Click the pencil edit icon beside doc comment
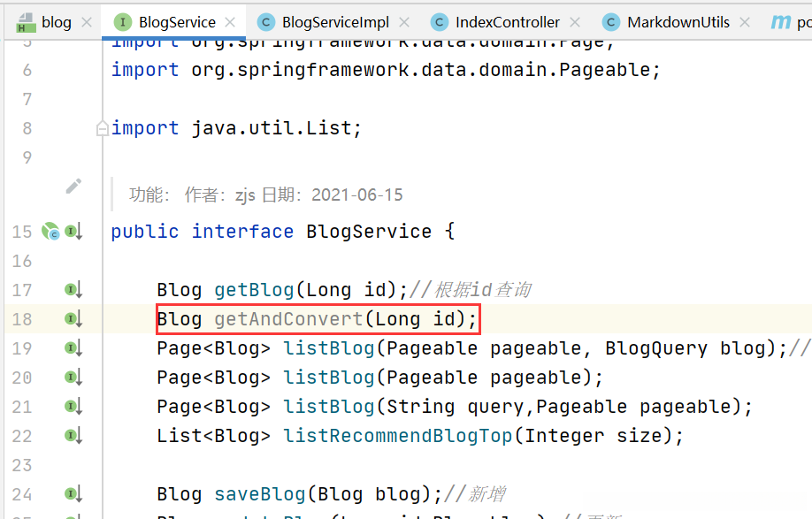The height and width of the screenshot is (519, 812). click(x=73, y=187)
